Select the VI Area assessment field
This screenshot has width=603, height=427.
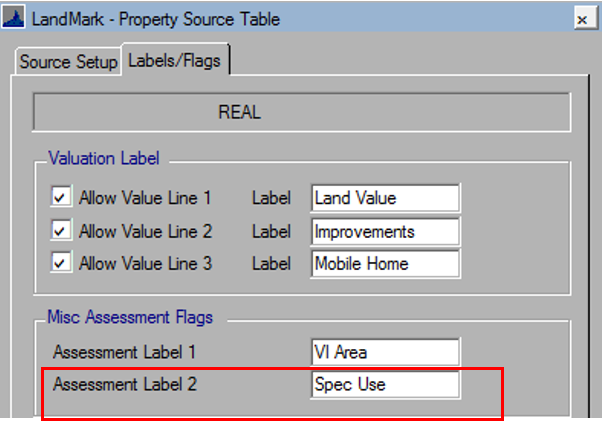385,352
